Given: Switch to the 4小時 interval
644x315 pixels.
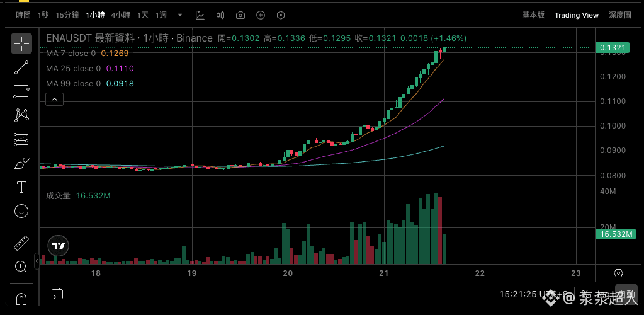Looking at the screenshot, I should tap(121, 15).
